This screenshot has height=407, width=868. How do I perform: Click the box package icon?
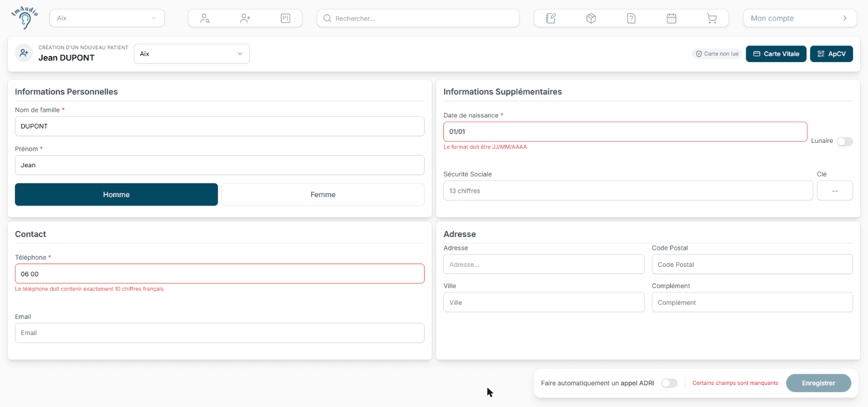click(591, 18)
